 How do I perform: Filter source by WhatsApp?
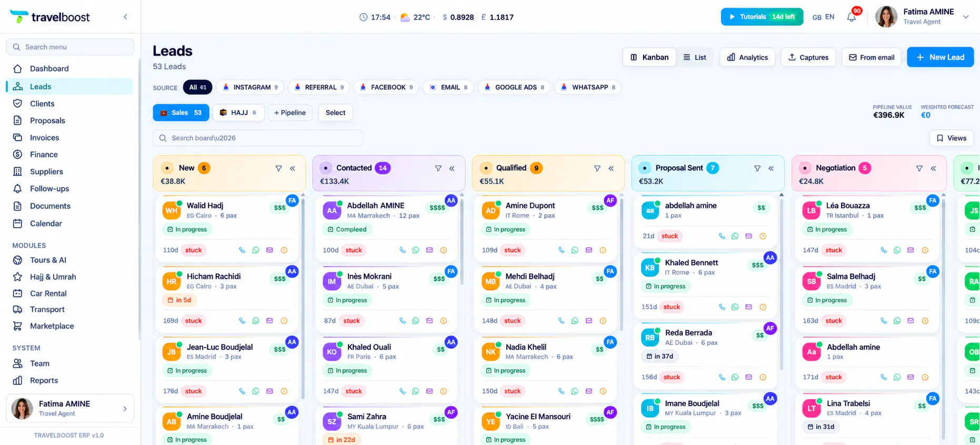pyautogui.click(x=588, y=87)
